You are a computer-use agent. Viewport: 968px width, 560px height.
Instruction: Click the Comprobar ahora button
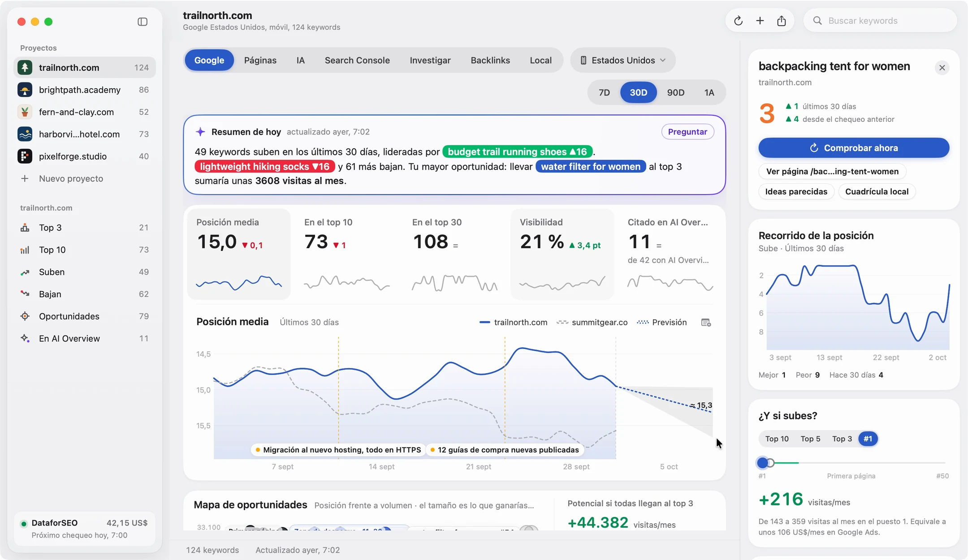point(854,148)
